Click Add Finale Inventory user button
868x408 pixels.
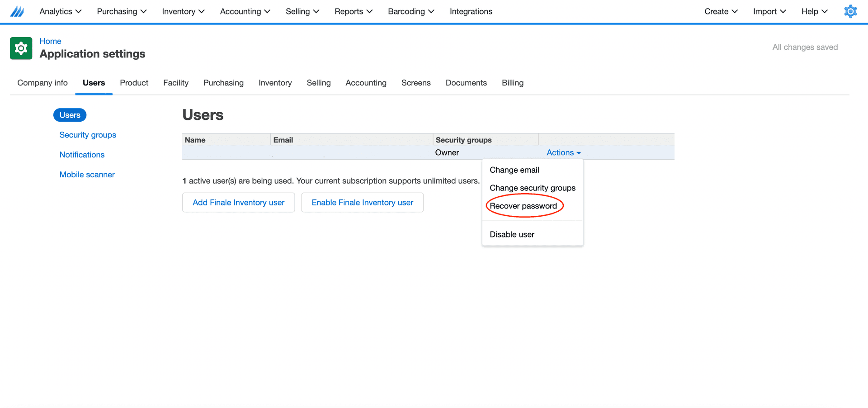click(238, 203)
